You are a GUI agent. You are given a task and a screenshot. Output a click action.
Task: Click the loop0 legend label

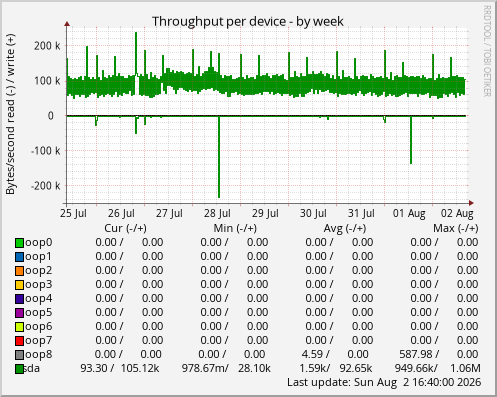click(x=38, y=243)
